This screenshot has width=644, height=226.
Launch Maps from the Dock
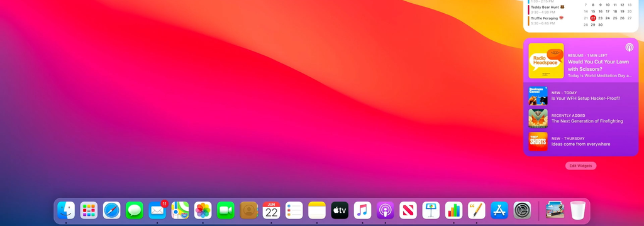click(x=180, y=210)
